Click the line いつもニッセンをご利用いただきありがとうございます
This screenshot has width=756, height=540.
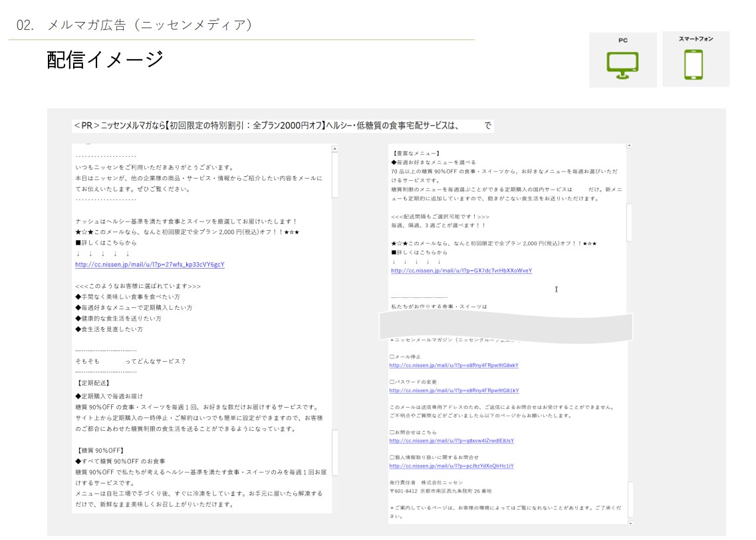(x=155, y=168)
